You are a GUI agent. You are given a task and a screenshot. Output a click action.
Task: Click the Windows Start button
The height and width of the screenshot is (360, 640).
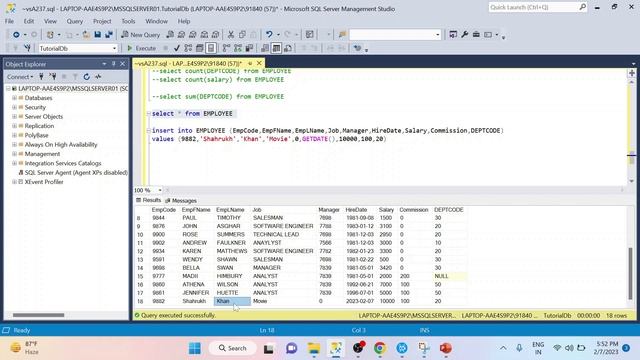tap(195, 348)
